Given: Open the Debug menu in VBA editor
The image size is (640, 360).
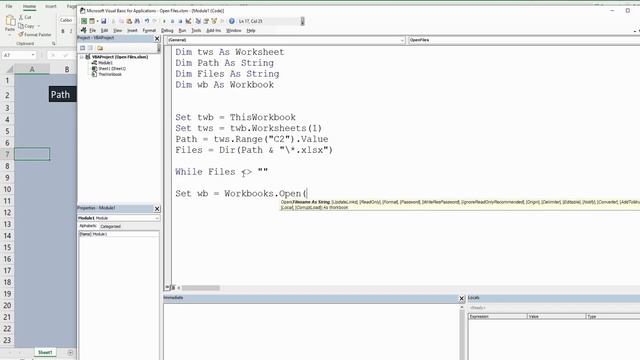Looking at the screenshot, I should point(167,31).
